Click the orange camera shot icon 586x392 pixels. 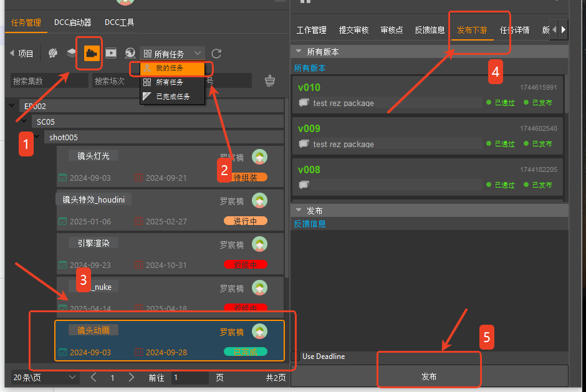point(92,54)
